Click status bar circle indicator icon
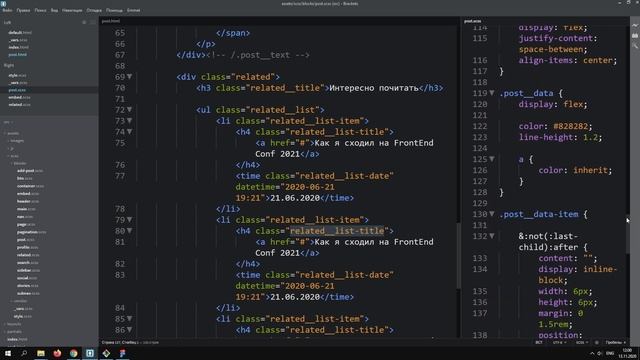 click(x=597, y=342)
